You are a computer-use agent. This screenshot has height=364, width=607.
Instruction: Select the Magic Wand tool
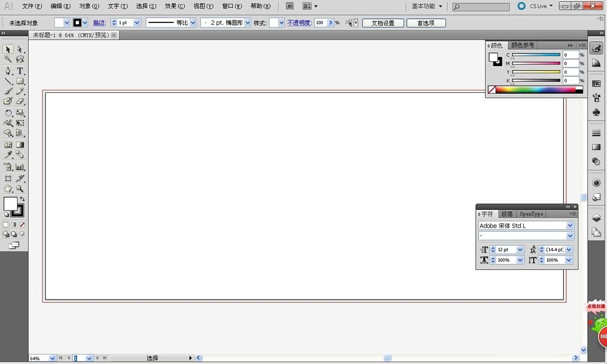click(x=8, y=59)
